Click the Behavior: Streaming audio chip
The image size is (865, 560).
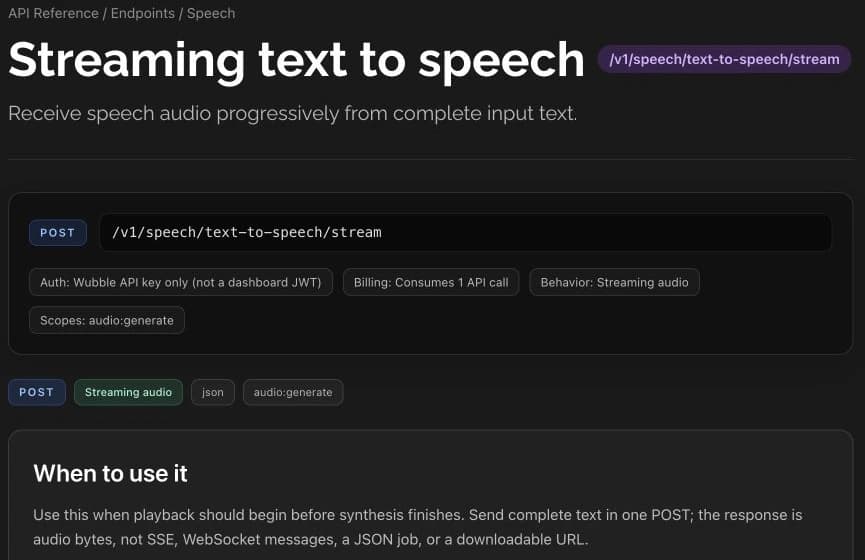click(x=615, y=282)
